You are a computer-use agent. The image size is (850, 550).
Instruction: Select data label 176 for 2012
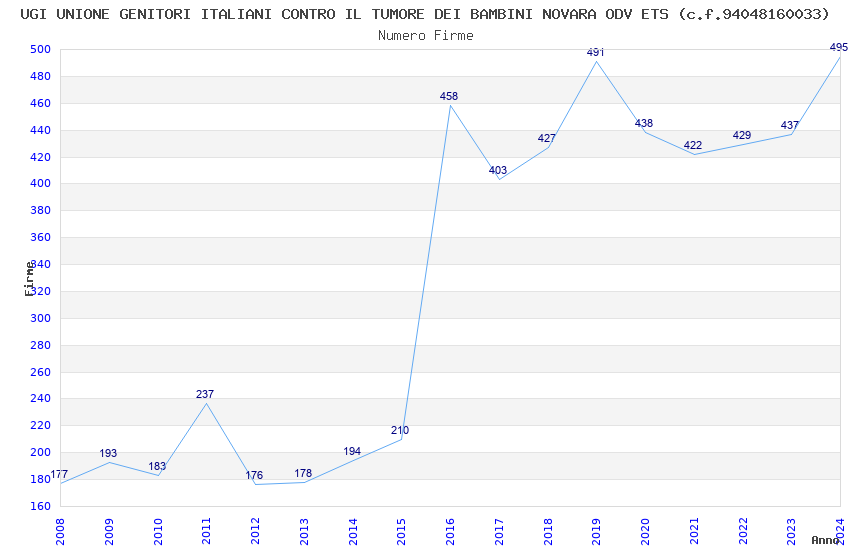click(x=254, y=475)
